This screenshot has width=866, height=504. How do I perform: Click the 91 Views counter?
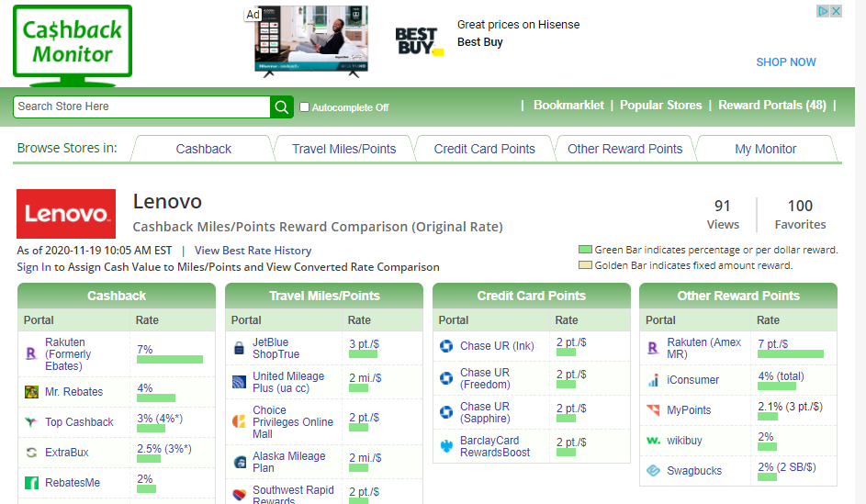[723, 214]
